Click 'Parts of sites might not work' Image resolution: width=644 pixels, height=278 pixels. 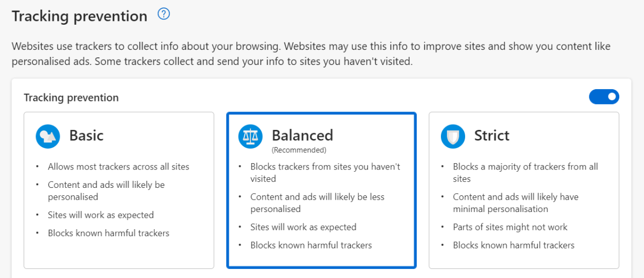[510, 226]
